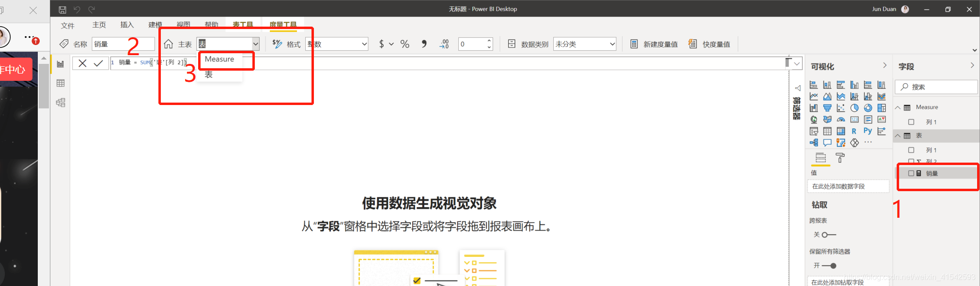The width and height of the screenshot is (980, 286).
Task: Select the Power Apps diamond visual
Action: click(855, 143)
